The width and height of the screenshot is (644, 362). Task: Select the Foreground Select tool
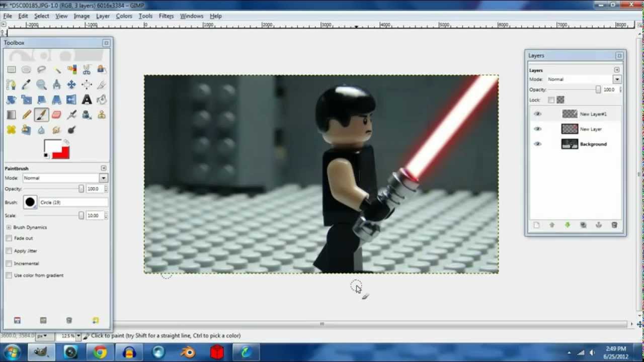tap(102, 69)
